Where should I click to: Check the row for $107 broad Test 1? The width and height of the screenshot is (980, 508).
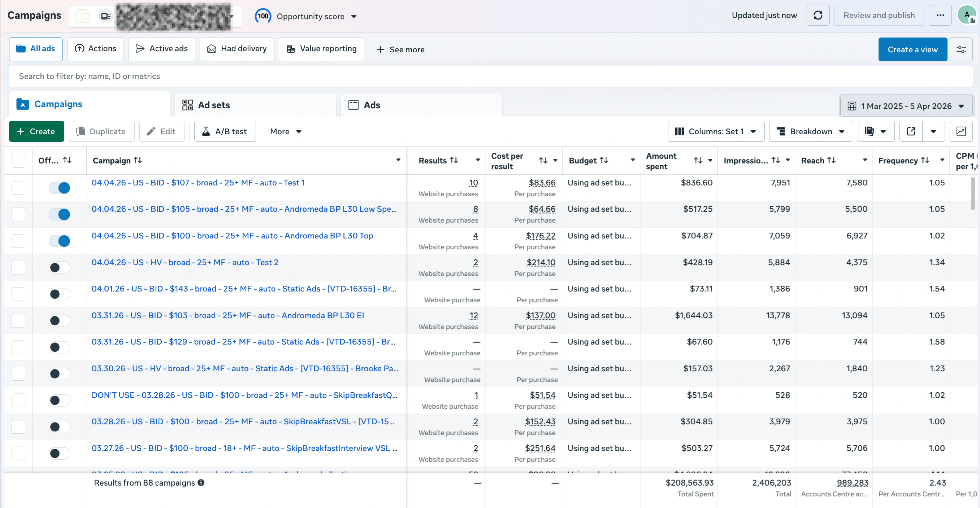tap(18, 188)
